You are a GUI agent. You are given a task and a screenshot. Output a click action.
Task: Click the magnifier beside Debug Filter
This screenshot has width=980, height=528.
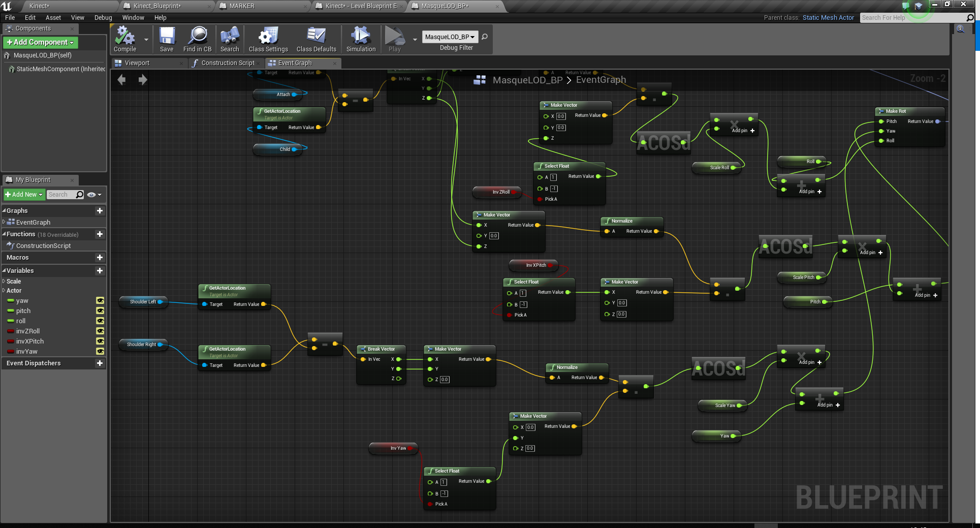pos(485,37)
